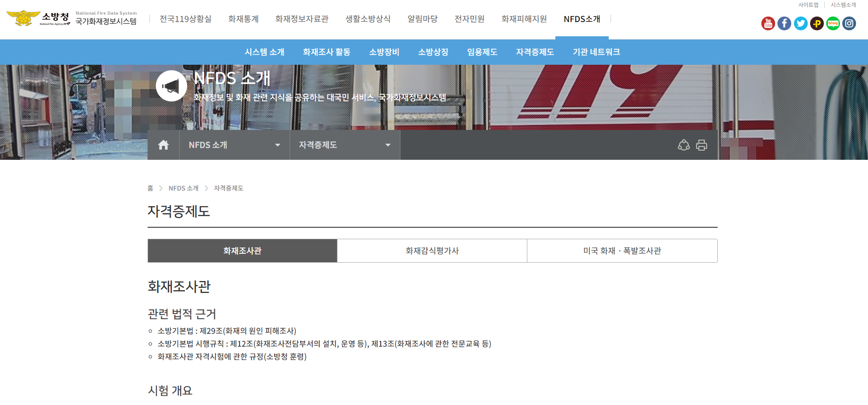This screenshot has width=868, height=405.
Task: Open the Facebook social icon
Action: tap(784, 23)
